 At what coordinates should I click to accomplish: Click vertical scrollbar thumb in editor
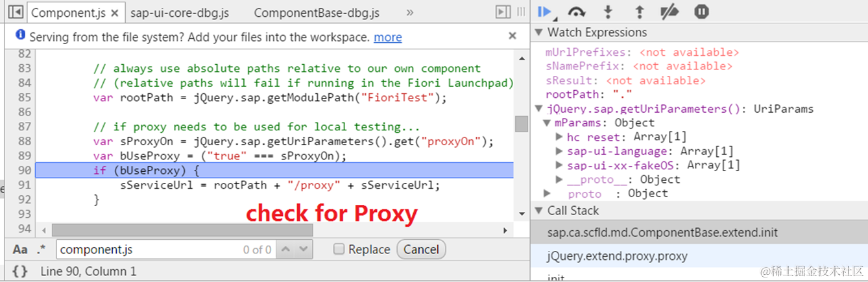[x=521, y=124]
